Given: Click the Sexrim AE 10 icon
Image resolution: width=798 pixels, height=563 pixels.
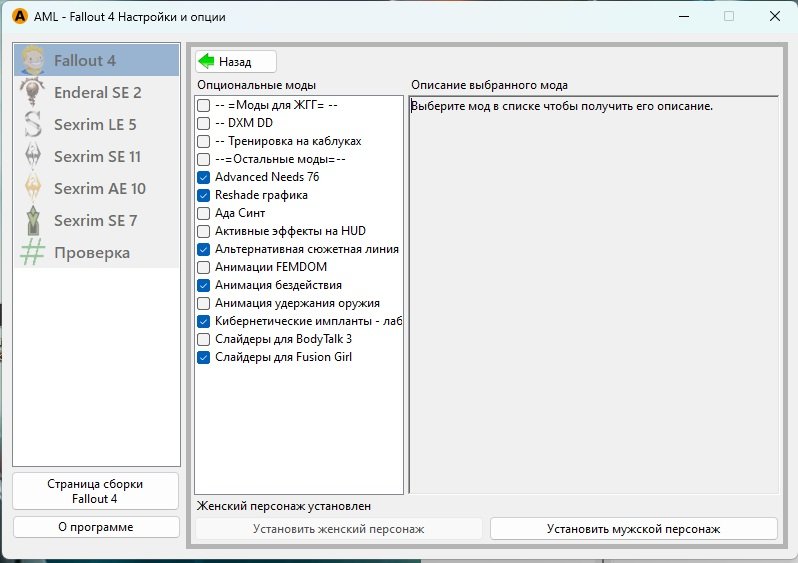Looking at the screenshot, I should coord(33,188).
